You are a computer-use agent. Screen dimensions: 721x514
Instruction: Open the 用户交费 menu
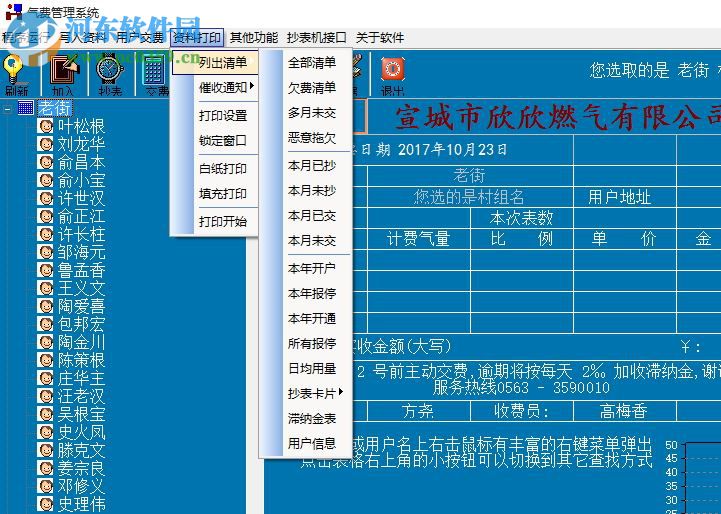(x=139, y=38)
